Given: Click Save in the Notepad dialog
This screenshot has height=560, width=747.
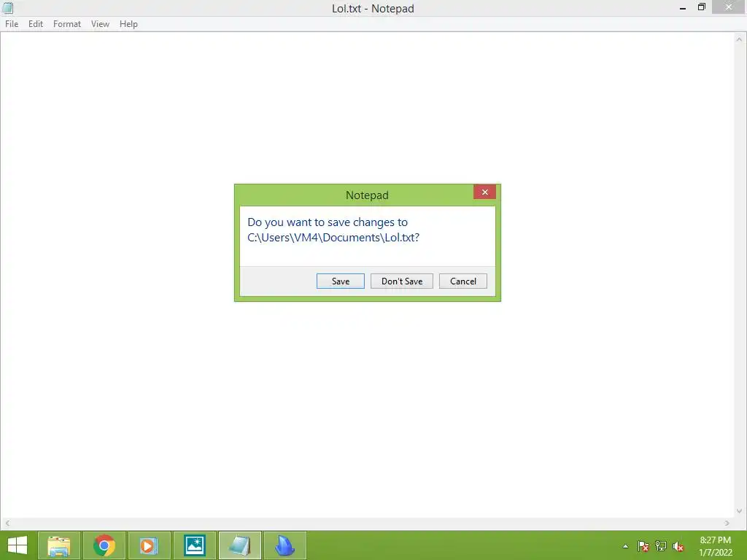Looking at the screenshot, I should click(x=340, y=281).
